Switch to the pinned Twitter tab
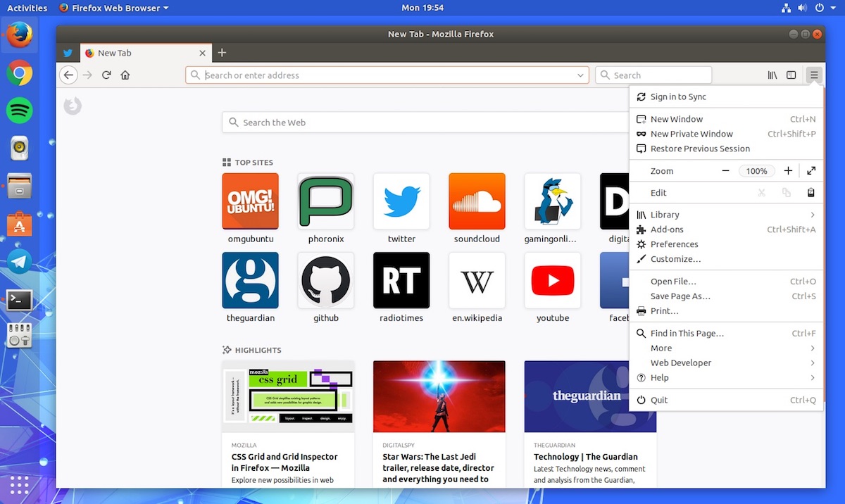Viewport: 845px width, 504px height. coord(68,53)
